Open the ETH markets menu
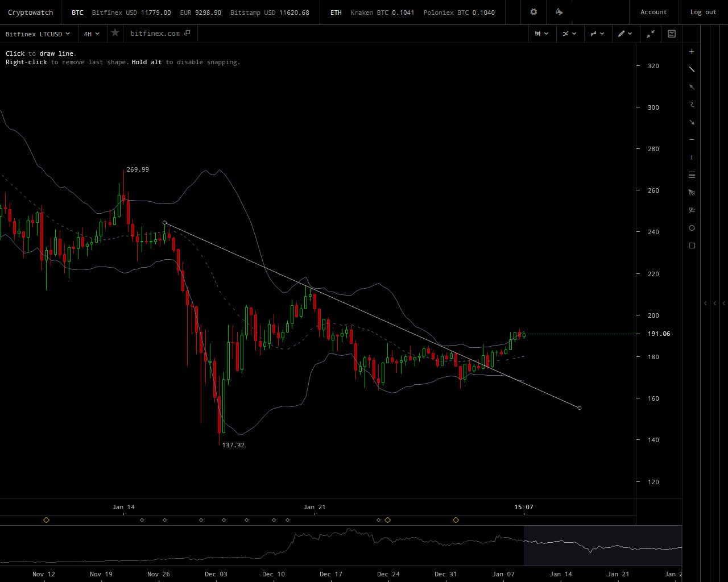728x582 pixels. [336, 13]
